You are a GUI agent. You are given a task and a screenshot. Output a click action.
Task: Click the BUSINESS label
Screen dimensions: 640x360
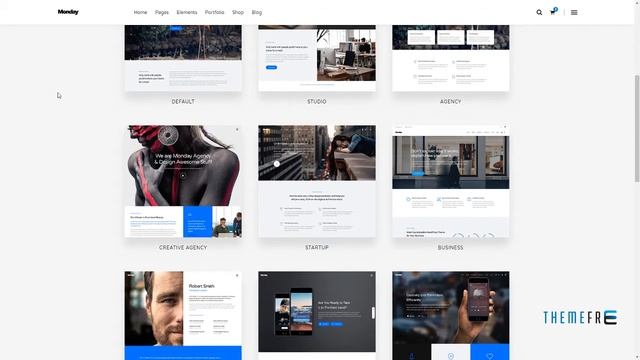point(451,247)
